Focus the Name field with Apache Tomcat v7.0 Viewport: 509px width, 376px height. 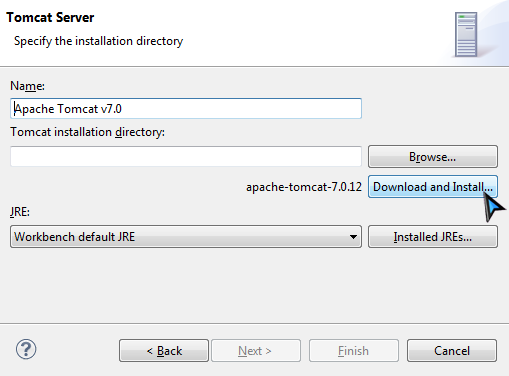[x=186, y=108]
